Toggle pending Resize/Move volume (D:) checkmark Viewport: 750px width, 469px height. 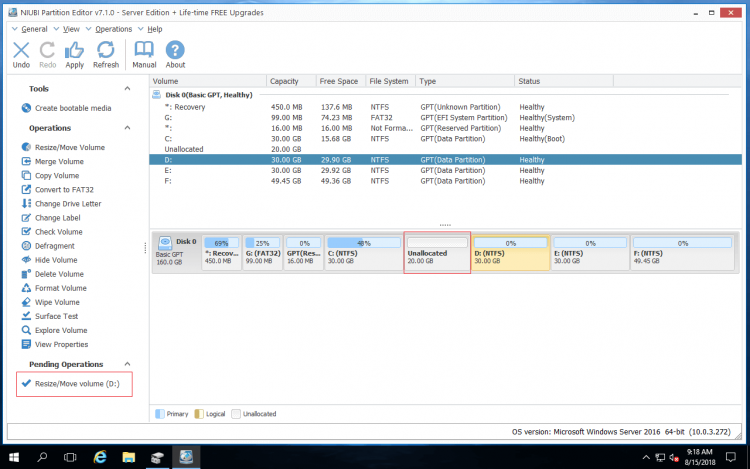26,384
